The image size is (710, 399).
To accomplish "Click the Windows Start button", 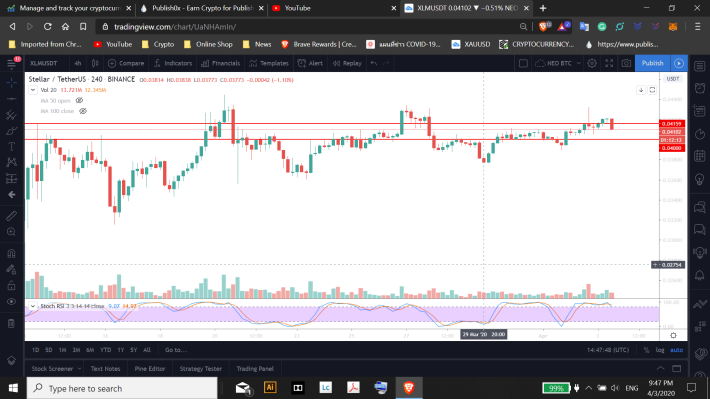I will click(x=13, y=388).
